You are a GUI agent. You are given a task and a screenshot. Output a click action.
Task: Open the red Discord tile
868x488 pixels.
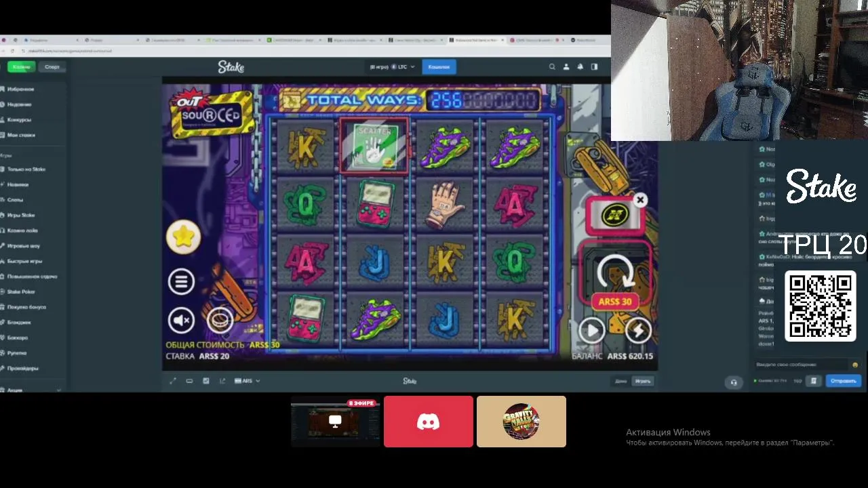click(429, 422)
